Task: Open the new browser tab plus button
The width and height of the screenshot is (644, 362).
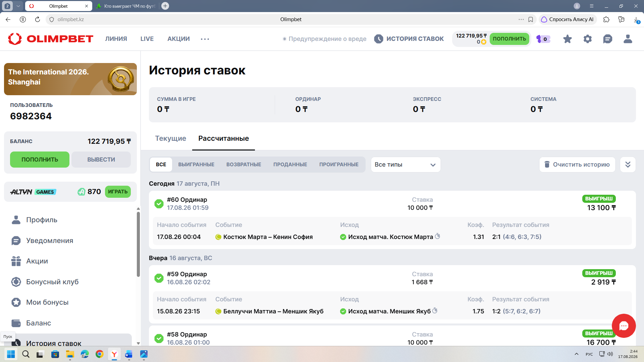Action: click(165, 6)
